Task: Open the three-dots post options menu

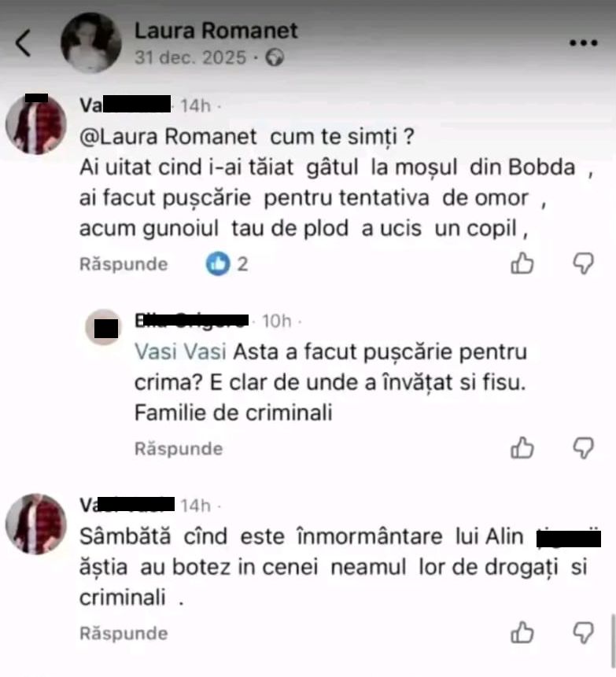Action: coord(583,42)
